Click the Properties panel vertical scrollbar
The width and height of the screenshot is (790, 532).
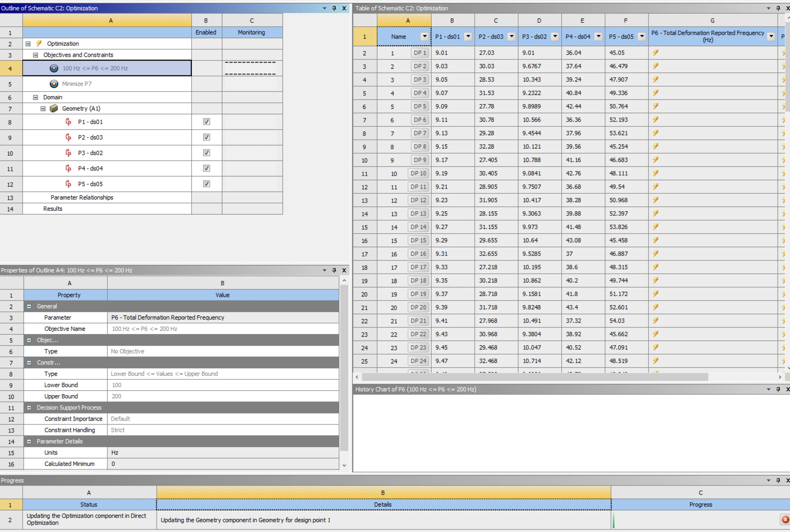344,368
